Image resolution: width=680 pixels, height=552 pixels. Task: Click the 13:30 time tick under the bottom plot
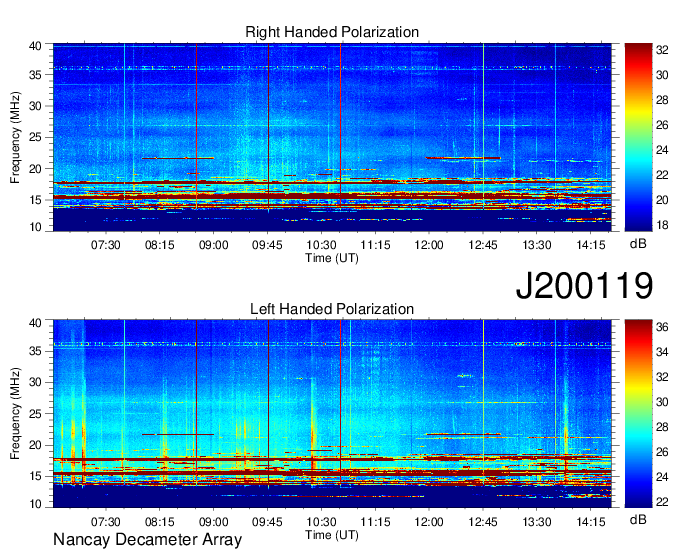point(536,522)
